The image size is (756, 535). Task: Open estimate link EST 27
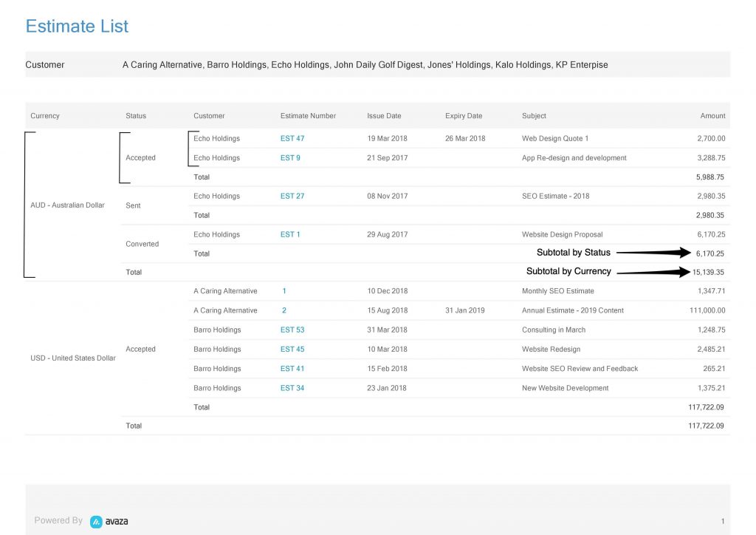(x=292, y=196)
